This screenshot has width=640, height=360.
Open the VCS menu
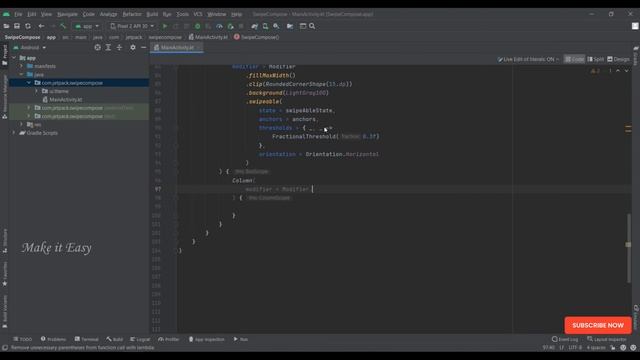[198, 14]
